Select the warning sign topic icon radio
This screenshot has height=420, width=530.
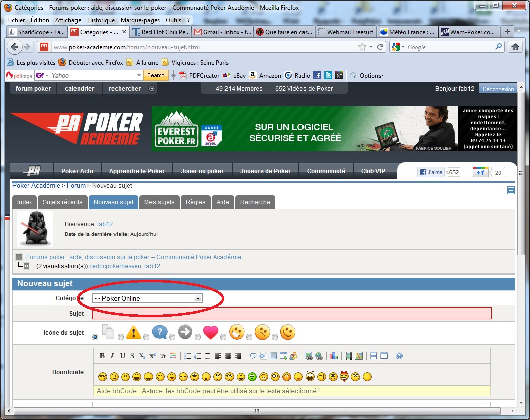click(x=121, y=337)
